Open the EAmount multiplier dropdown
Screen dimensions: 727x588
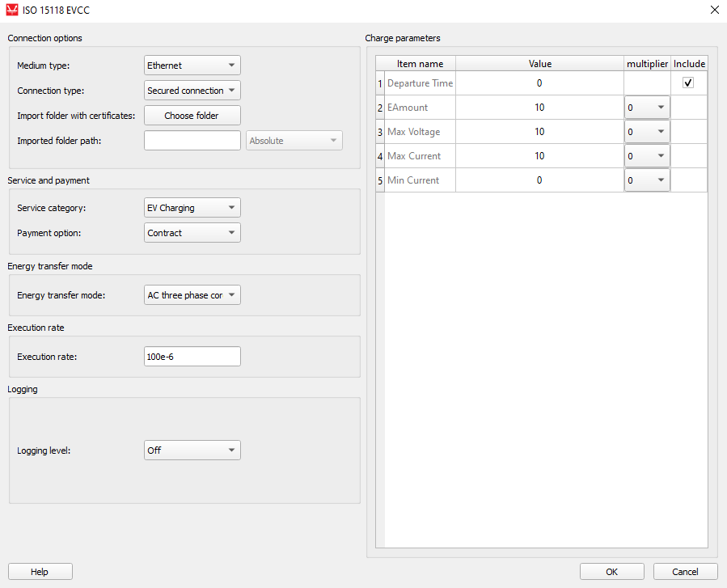[647, 108]
